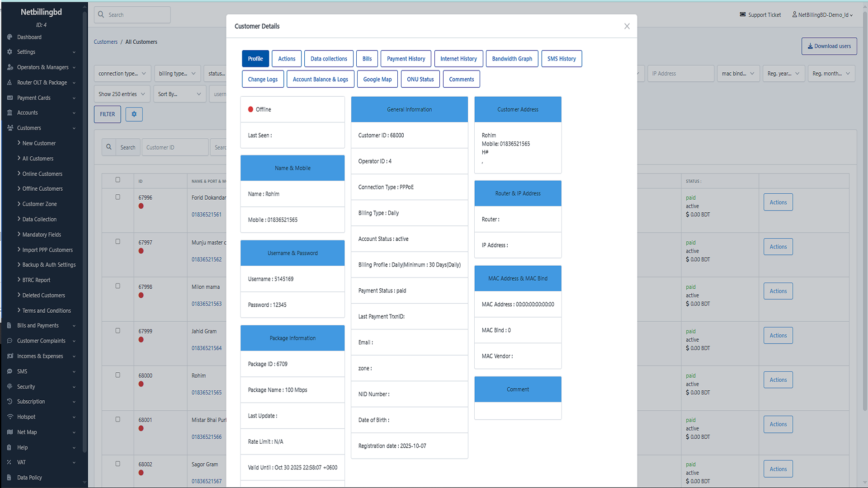Viewport: 868px width, 488px height.
Task: Open the Bandwidth Graph tab
Action: (x=512, y=59)
